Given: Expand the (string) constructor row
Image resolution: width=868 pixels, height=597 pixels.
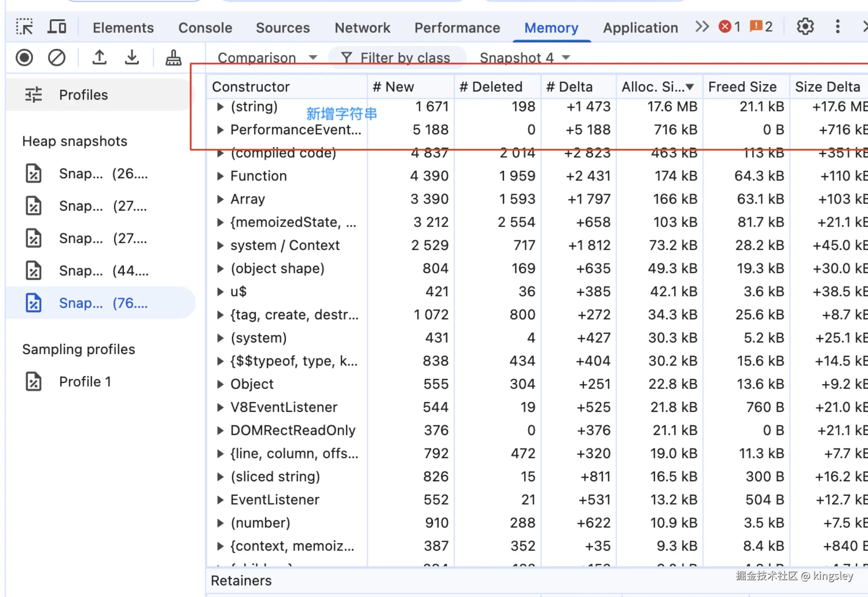Looking at the screenshot, I should click(x=221, y=107).
